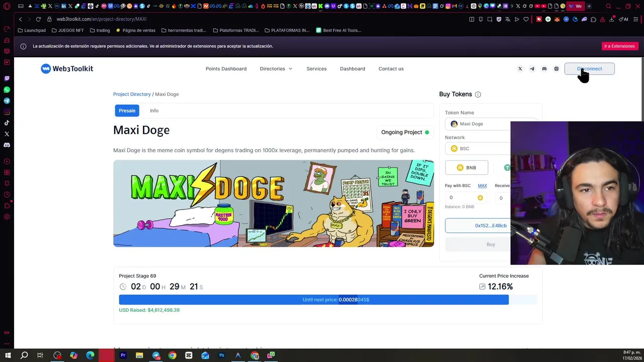Open Points Dashboard menu item
Viewport: 644px width, 362px height.
(x=226, y=69)
